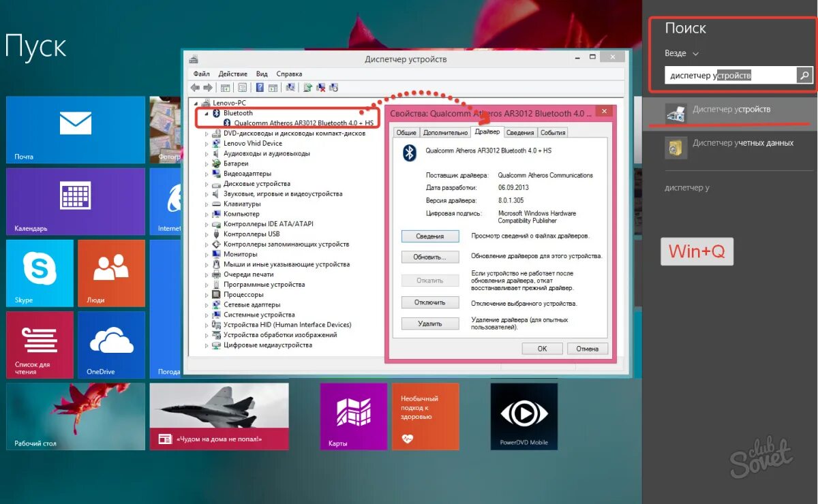The image size is (818, 504).
Task: Collapse the Bluetooth tree node
Action: coord(207,114)
